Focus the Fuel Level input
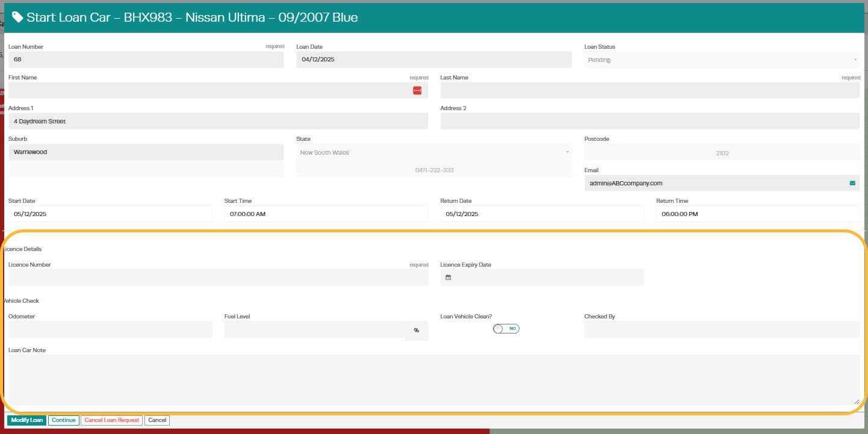 tap(314, 329)
